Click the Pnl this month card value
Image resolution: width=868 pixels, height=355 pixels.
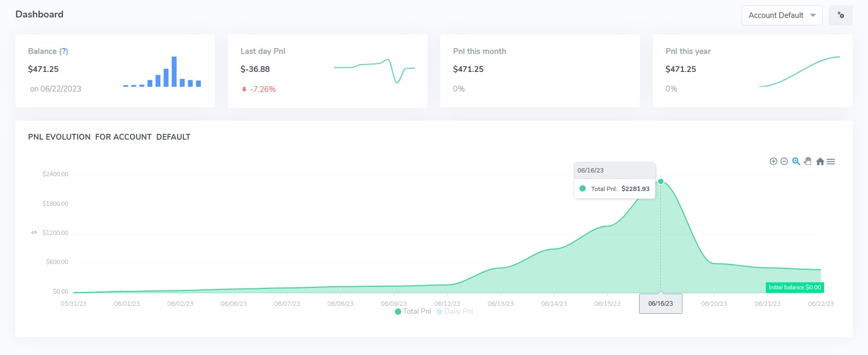468,69
